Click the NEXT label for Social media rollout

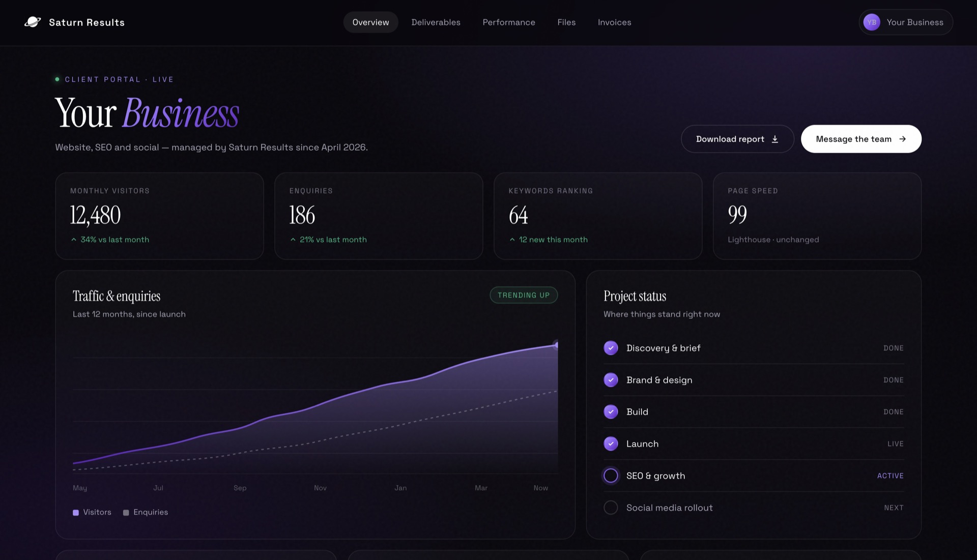(894, 508)
